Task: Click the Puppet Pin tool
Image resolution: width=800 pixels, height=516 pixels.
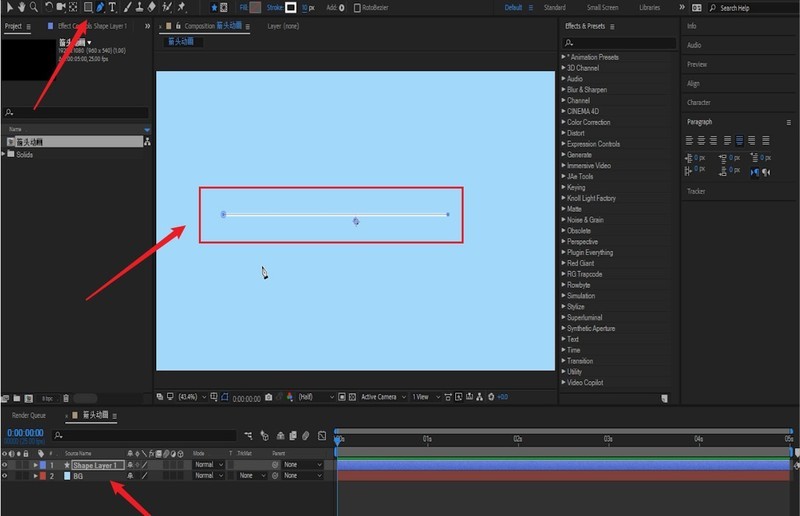Action: coord(181,7)
